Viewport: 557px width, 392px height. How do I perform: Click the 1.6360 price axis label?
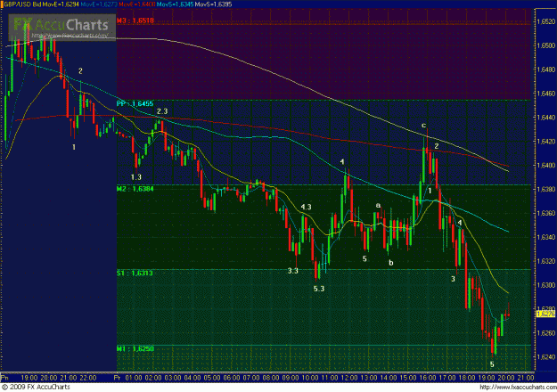pyautogui.click(x=545, y=214)
